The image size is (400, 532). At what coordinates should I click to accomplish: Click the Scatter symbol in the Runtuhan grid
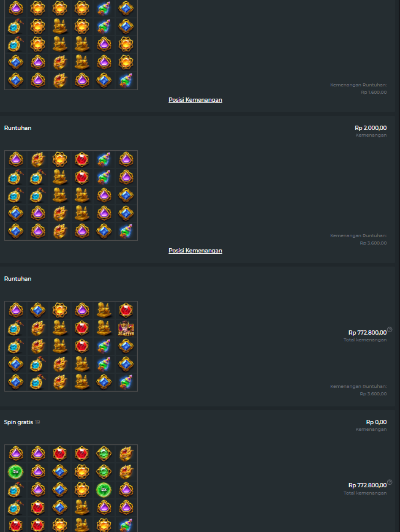coord(126,329)
